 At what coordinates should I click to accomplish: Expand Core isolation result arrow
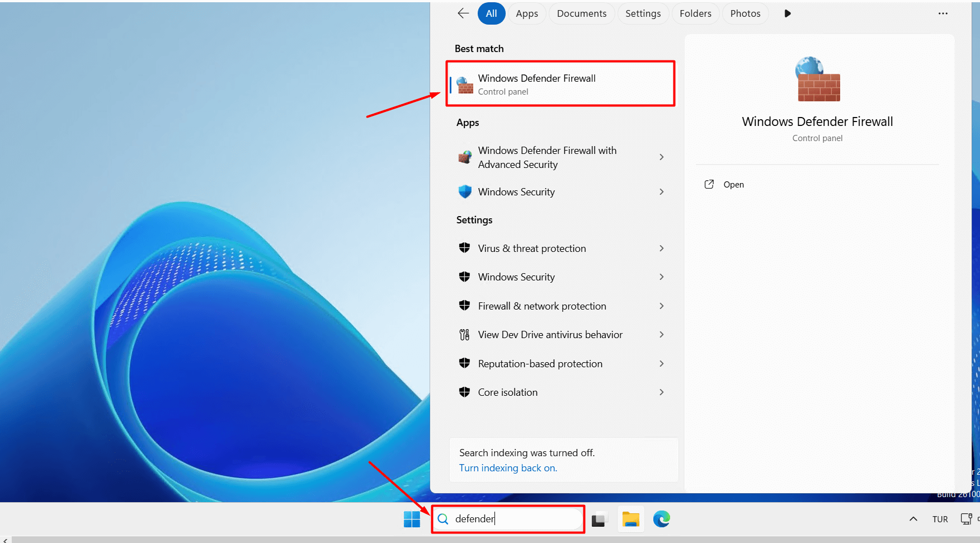[x=662, y=392]
